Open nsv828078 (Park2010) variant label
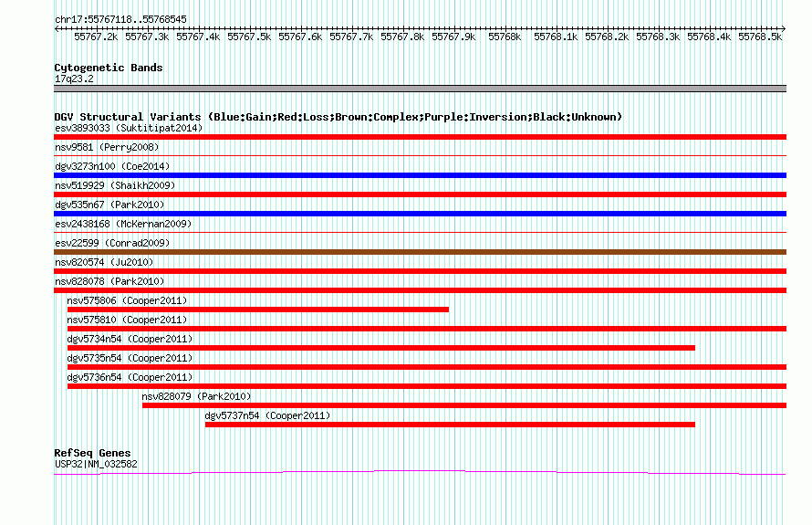Image resolution: width=812 pixels, height=525 pixels. [x=109, y=281]
